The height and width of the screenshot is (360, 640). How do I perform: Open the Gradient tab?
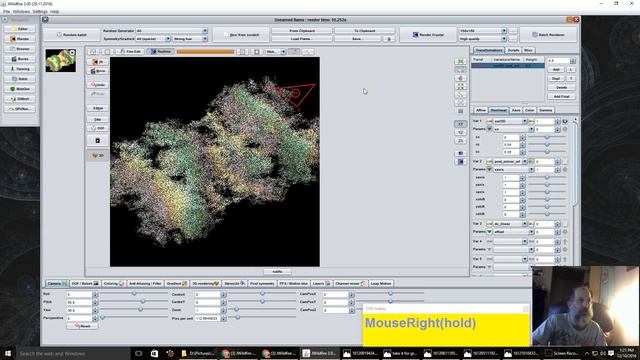(176, 283)
